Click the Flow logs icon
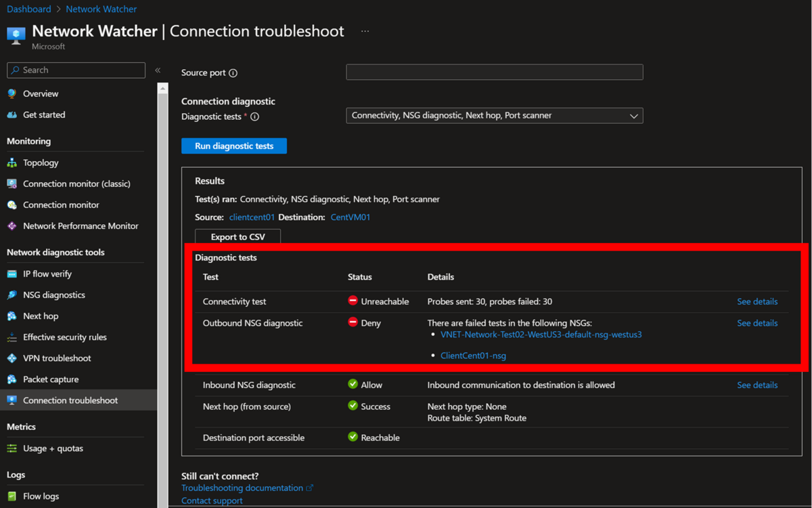 pos(12,496)
